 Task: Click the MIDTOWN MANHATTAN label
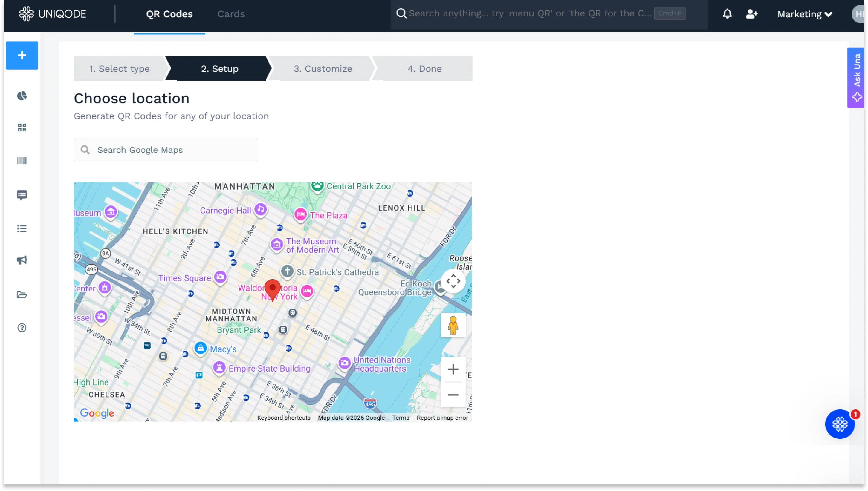click(x=232, y=315)
